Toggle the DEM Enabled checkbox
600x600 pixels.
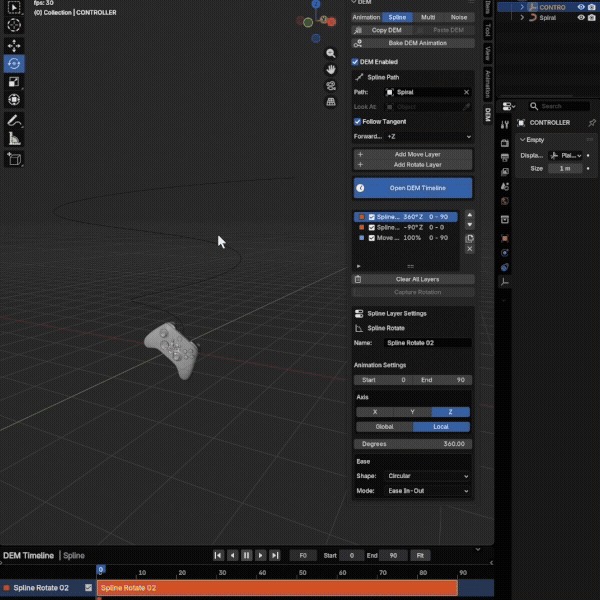[x=355, y=62]
